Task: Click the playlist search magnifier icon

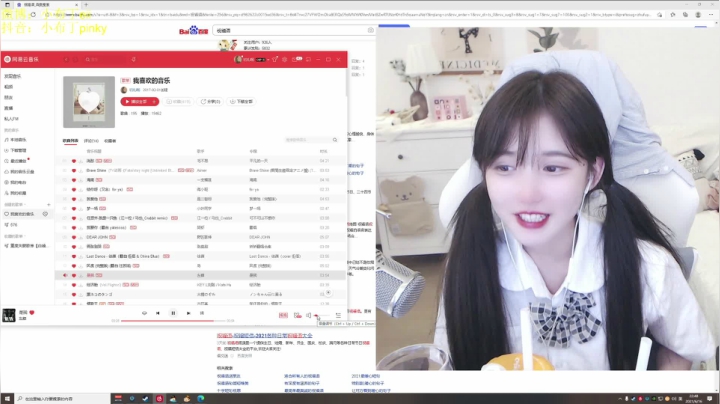Action: coord(335,140)
